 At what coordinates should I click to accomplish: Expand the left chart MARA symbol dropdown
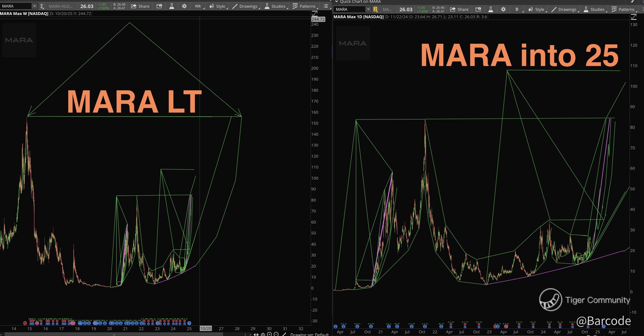[x=34, y=6]
